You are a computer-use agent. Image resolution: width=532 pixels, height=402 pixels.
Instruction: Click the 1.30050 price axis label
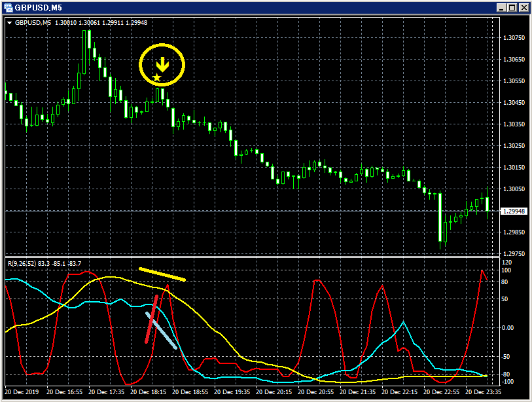(514, 189)
